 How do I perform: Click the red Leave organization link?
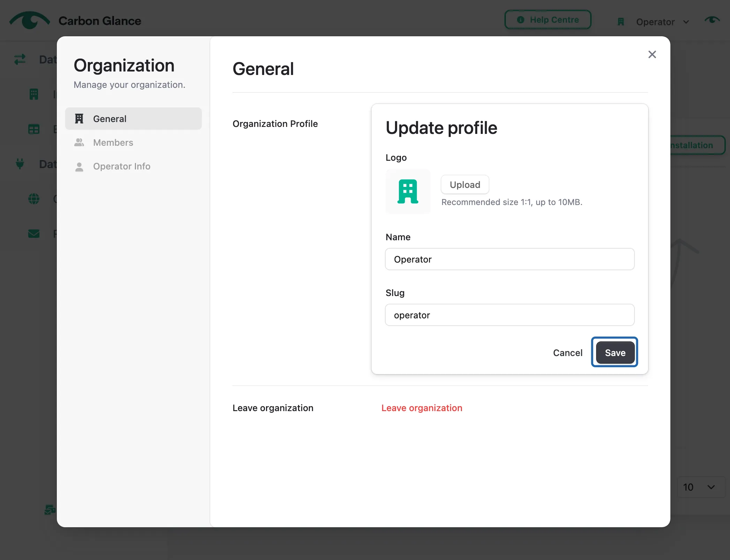(422, 408)
